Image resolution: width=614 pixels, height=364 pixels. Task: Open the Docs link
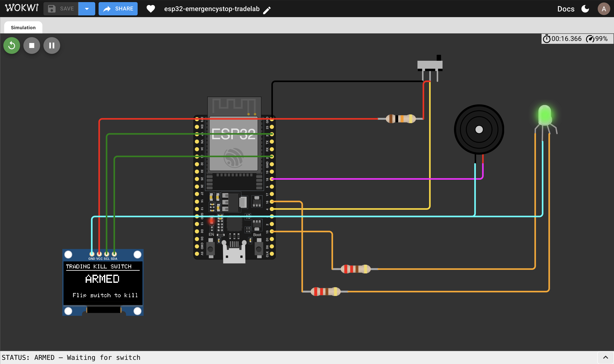tap(566, 9)
